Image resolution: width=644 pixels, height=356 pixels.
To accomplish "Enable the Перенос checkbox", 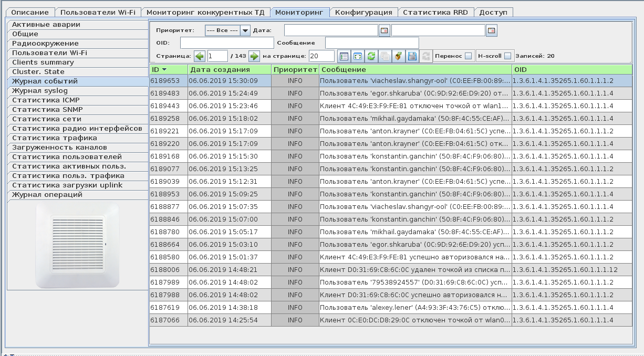I will (x=468, y=56).
